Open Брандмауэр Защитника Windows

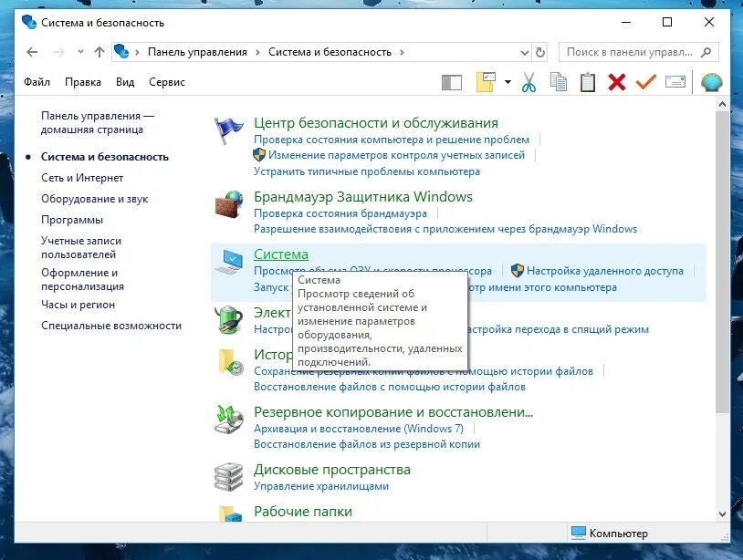click(x=363, y=197)
